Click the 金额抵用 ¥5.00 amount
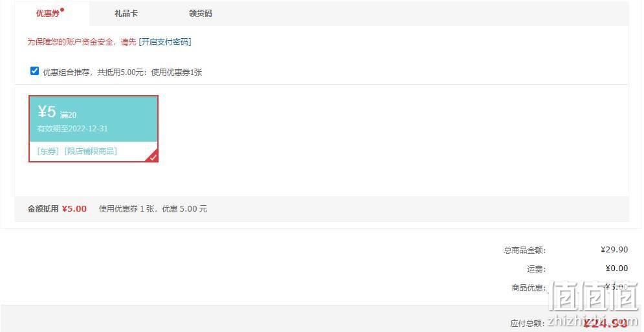644x332 pixels. click(x=74, y=209)
